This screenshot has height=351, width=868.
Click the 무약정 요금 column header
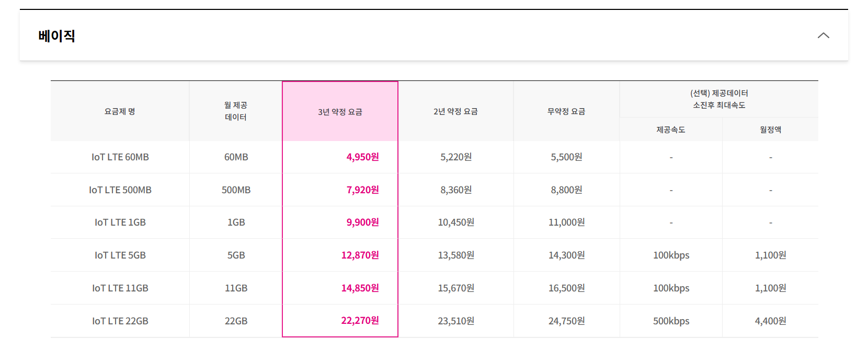tap(566, 111)
